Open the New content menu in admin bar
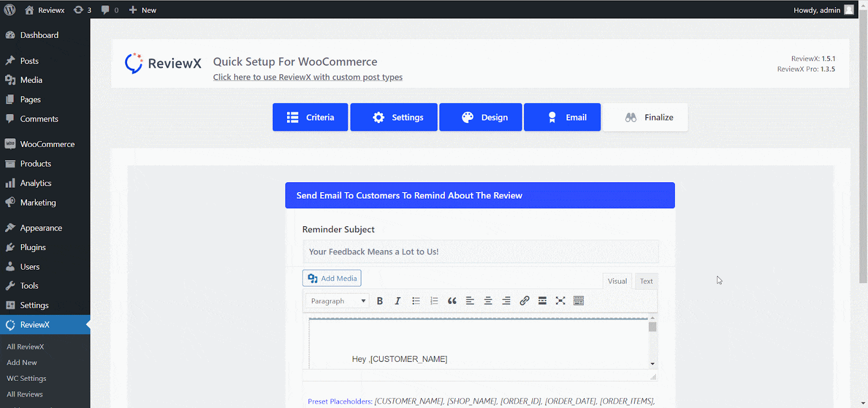This screenshot has height=408, width=868. [x=143, y=10]
